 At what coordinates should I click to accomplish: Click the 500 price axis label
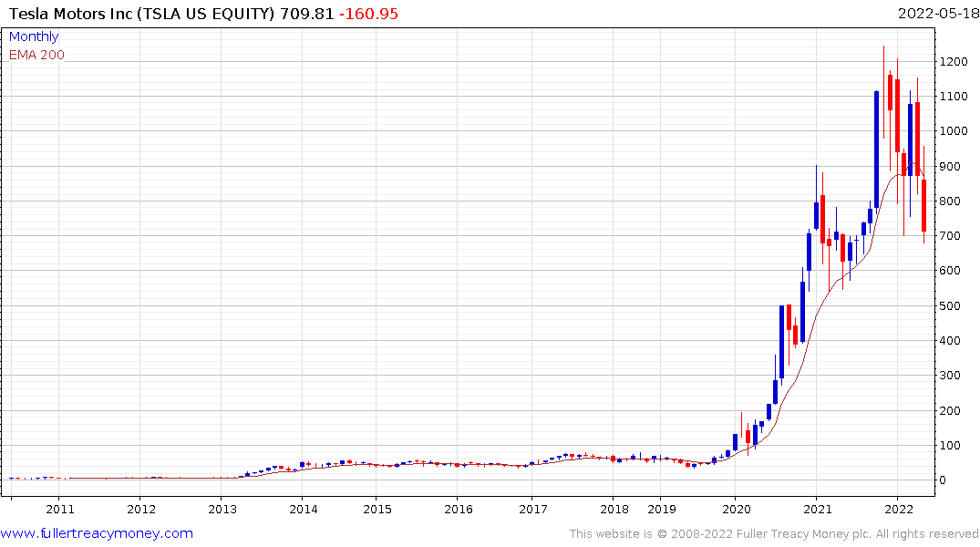tap(950, 305)
